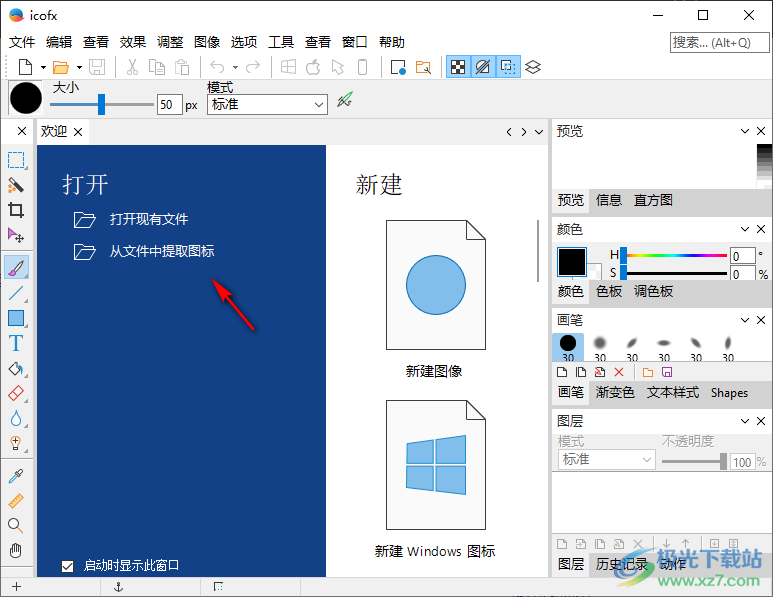Toggle the selection overlay toolbar button

tap(508, 67)
